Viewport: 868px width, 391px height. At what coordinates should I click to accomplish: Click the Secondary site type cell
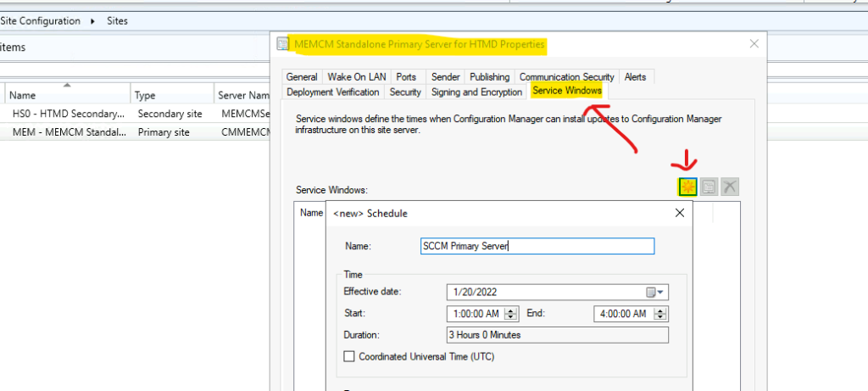(x=170, y=114)
